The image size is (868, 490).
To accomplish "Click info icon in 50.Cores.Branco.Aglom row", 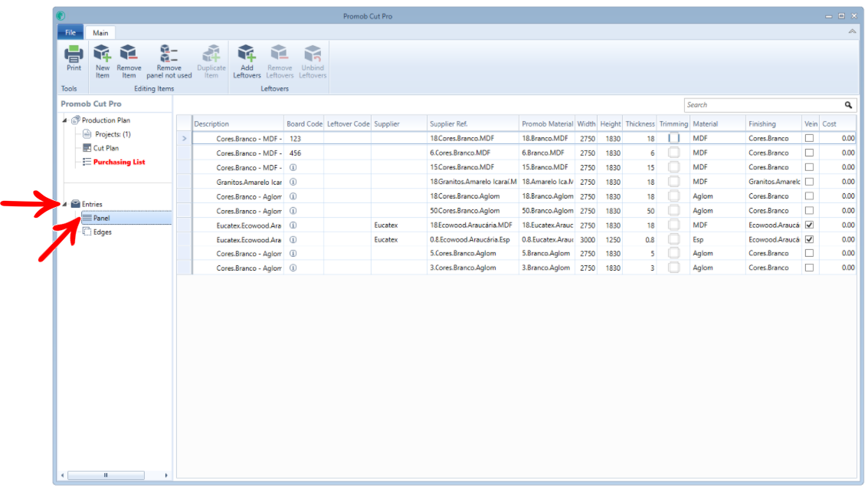I will point(293,211).
